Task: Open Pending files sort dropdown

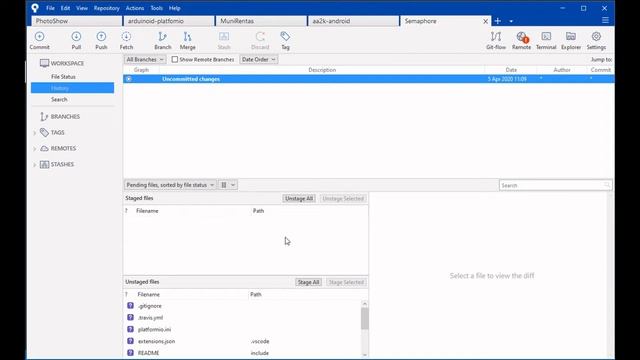Action: pyautogui.click(x=170, y=185)
